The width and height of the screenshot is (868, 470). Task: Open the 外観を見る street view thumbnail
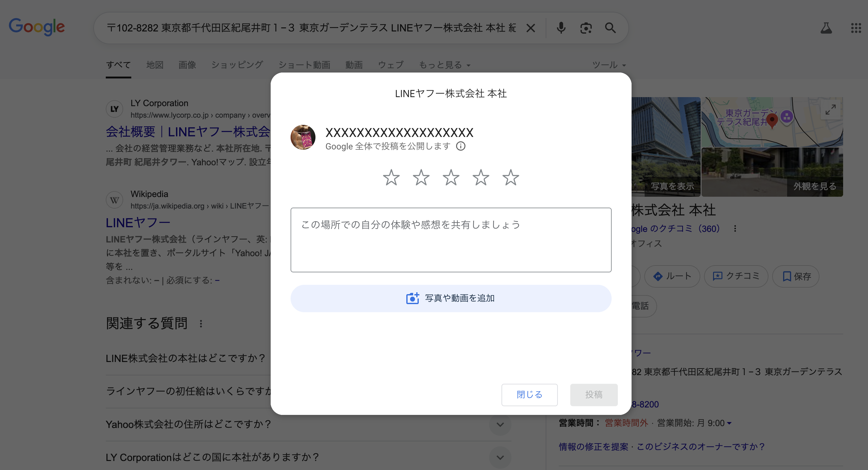[772, 172]
